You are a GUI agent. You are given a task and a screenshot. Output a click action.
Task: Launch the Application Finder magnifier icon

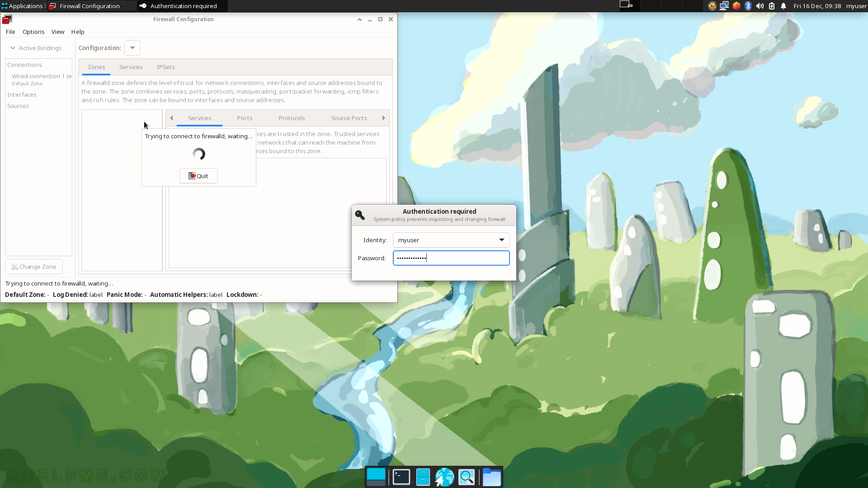tap(467, 477)
